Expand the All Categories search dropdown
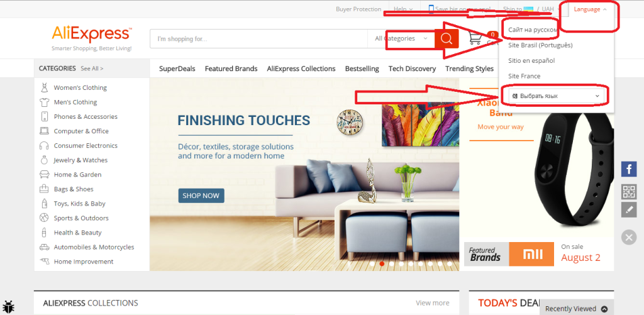This screenshot has width=644, height=315. coord(401,38)
